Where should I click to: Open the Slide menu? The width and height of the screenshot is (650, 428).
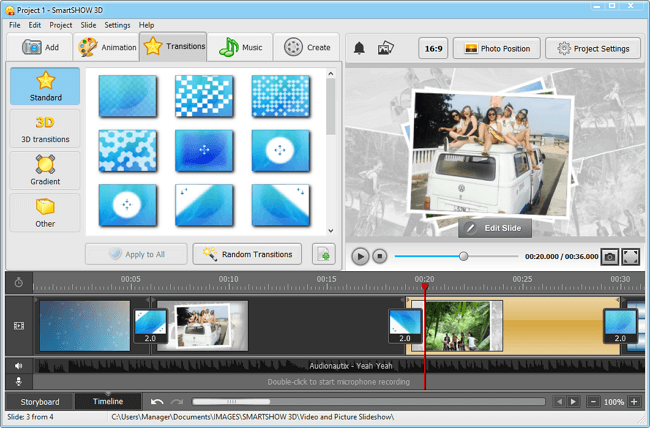click(x=88, y=25)
